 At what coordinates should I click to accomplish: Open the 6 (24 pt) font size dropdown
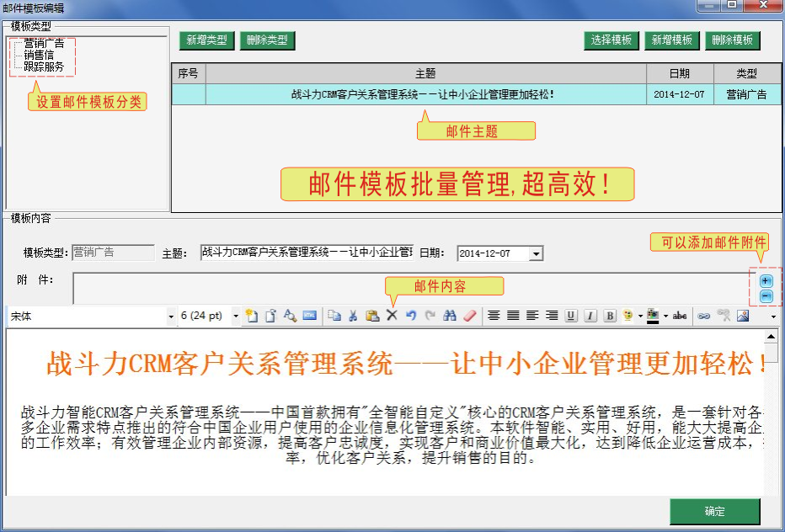tap(235, 317)
